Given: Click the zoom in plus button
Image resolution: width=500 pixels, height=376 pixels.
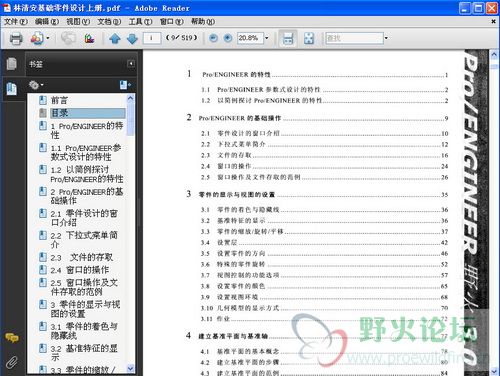Looking at the screenshot, I should coord(228,38).
